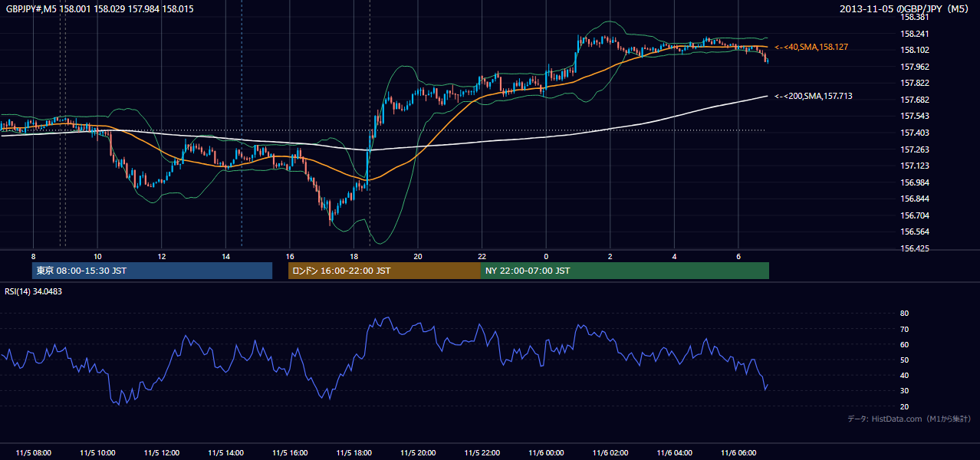980x460 pixels.
Task: Click price axis value 158.381
Action: coord(915,17)
